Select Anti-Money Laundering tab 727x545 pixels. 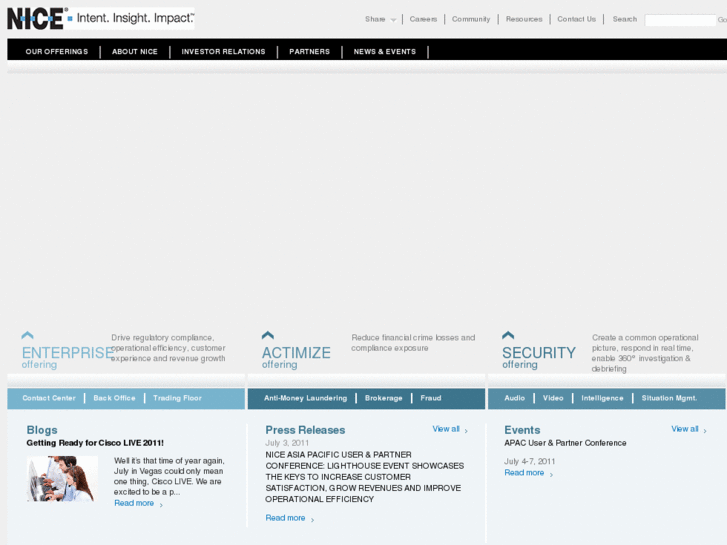(305, 398)
